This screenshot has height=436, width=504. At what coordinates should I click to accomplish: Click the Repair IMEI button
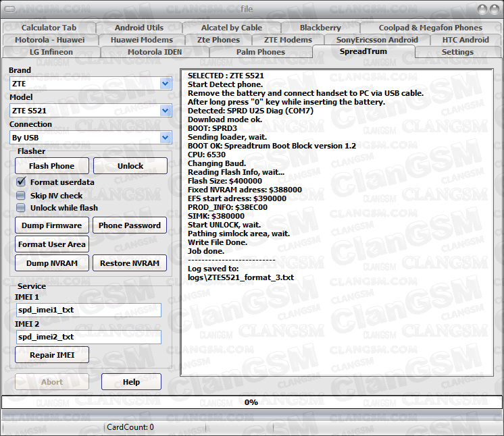pos(52,355)
